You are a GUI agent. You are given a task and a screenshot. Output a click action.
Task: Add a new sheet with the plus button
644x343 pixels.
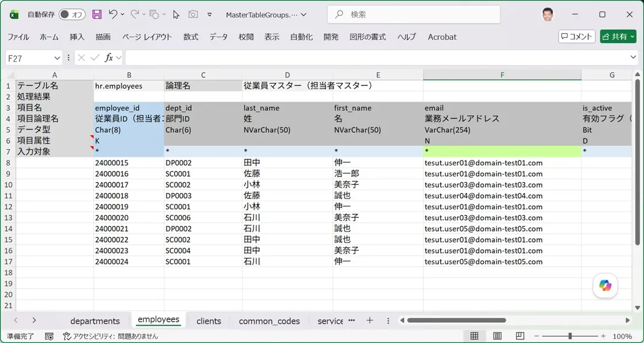[x=370, y=321]
